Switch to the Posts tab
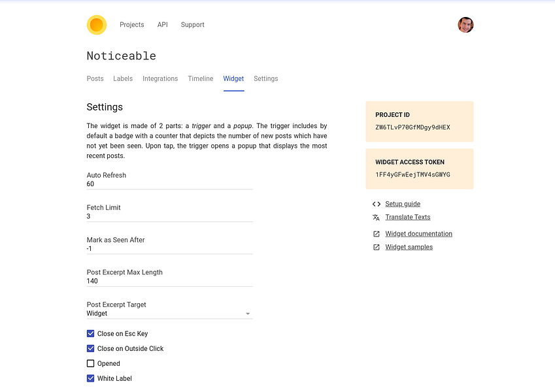Viewport: 555px width, 392px height. (95, 78)
